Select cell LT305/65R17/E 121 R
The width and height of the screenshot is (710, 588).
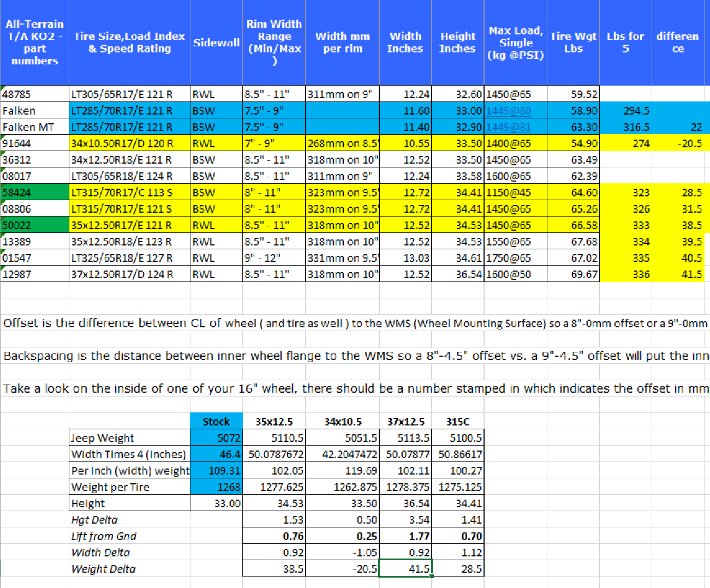point(130,94)
